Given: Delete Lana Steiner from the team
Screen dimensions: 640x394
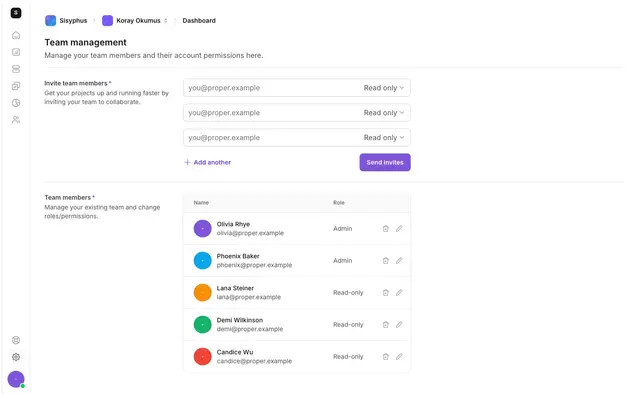Looking at the screenshot, I should coord(386,293).
